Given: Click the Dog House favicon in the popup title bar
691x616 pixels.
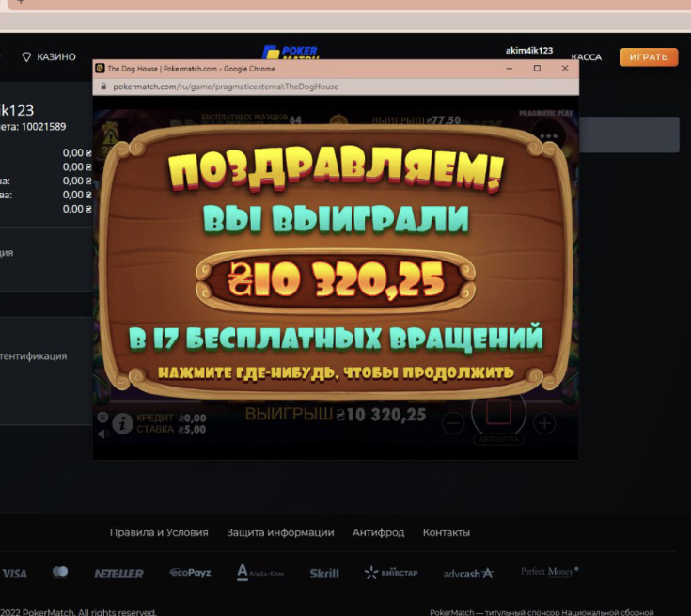Looking at the screenshot, I should pyautogui.click(x=100, y=69).
